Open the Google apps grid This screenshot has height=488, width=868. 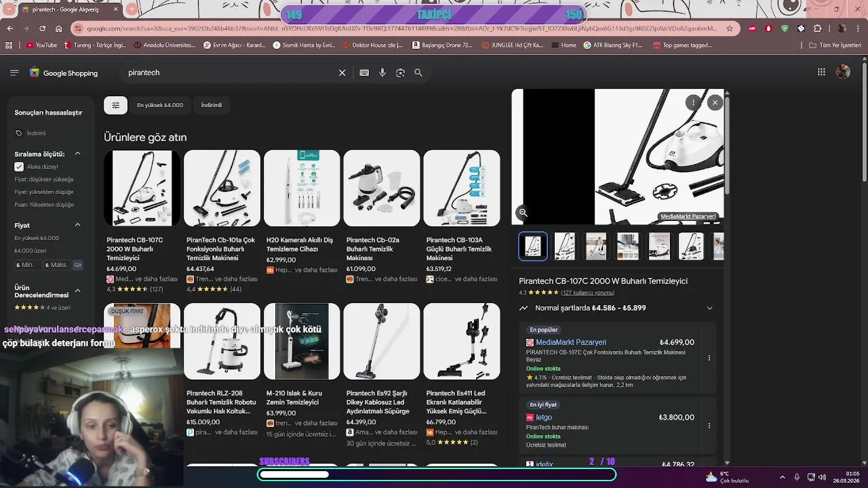coord(821,72)
